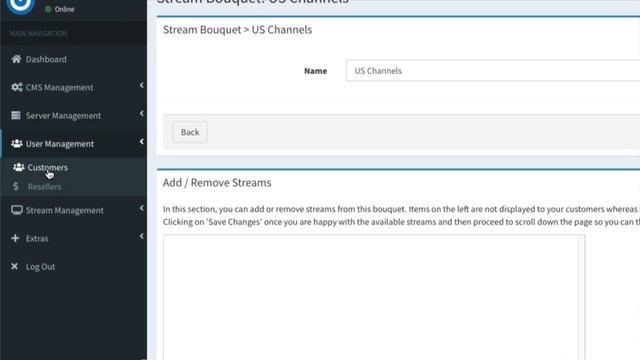Click the Name field containing US Channels
Image resolution: width=640 pixels, height=360 pixels.
point(493,71)
